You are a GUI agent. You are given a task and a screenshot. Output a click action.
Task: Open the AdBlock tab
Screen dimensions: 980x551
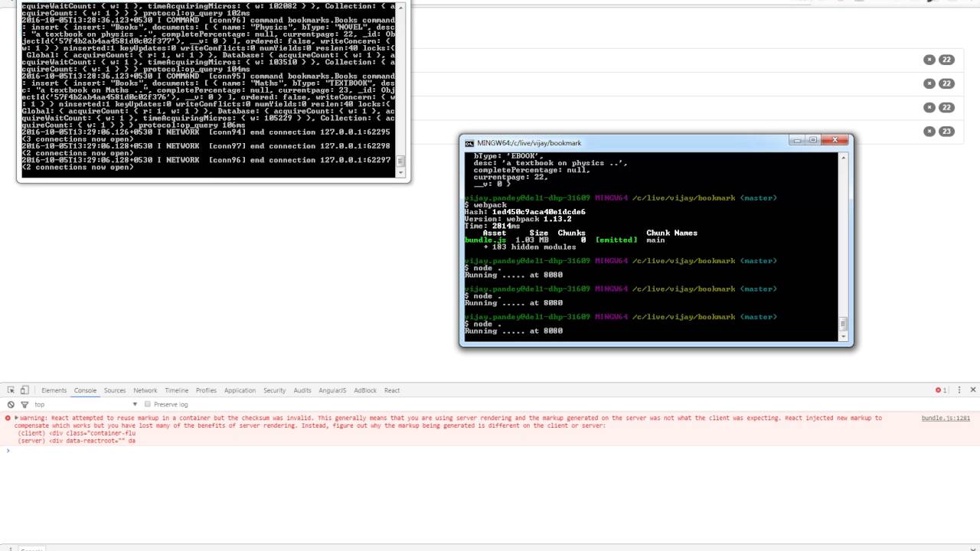click(365, 390)
